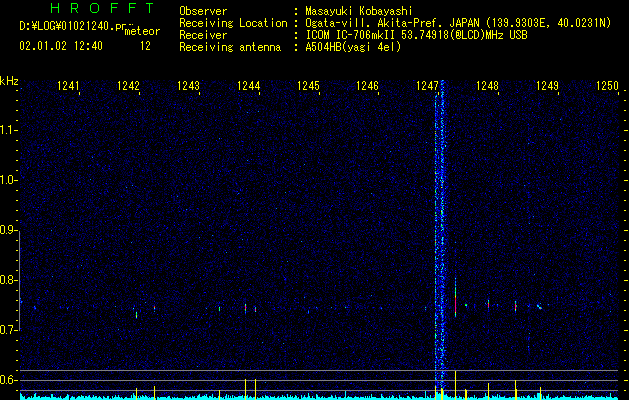Click the 1250 time axis marker

pyautogui.click(x=607, y=86)
